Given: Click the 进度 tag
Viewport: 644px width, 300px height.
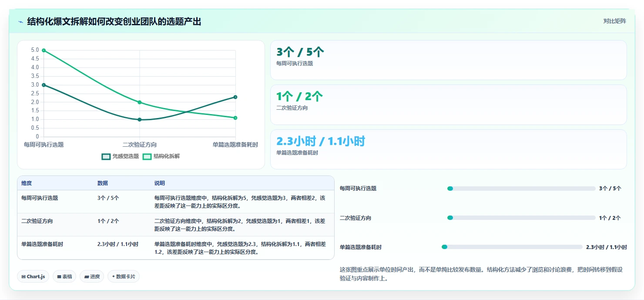Looking at the screenshot, I should click(92, 276).
